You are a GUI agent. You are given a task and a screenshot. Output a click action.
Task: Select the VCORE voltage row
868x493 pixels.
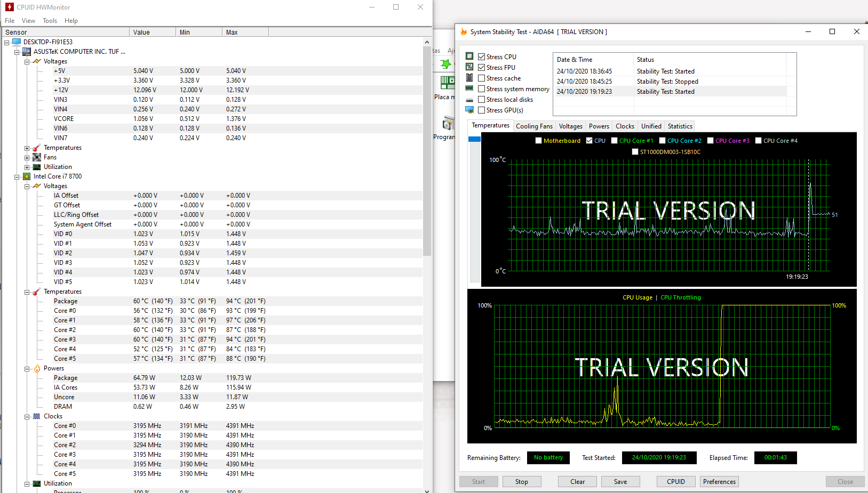tap(212, 119)
